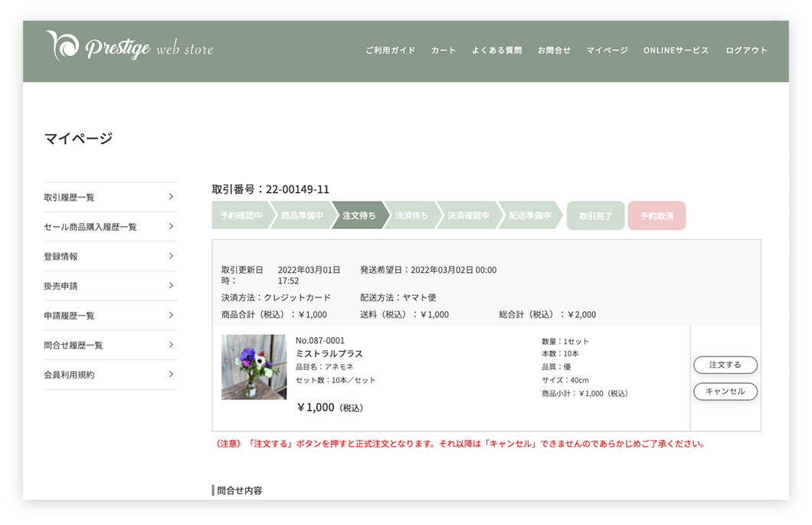Click the arrow next to 申請履歴一覧

point(171,315)
